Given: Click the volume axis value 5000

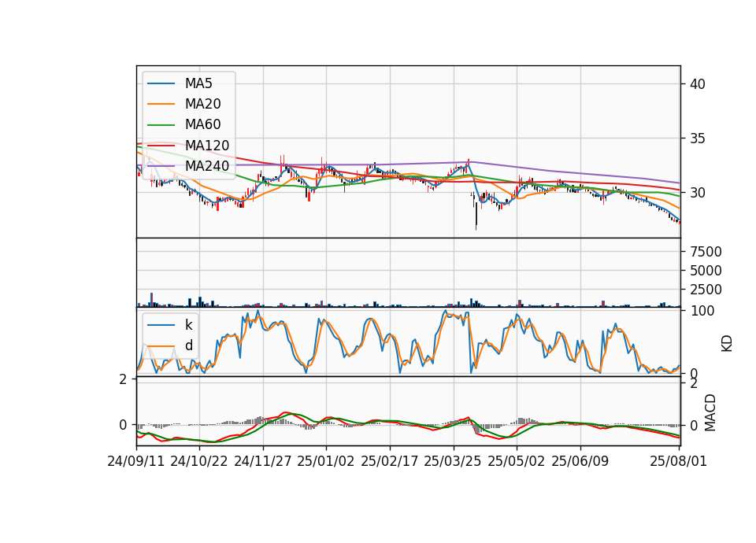Looking at the screenshot, I should (706, 271).
